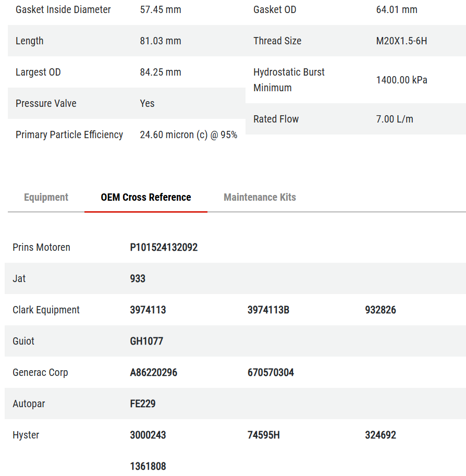Select the Autopar manufacturer name
The height and width of the screenshot is (476, 466).
click(29, 404)
